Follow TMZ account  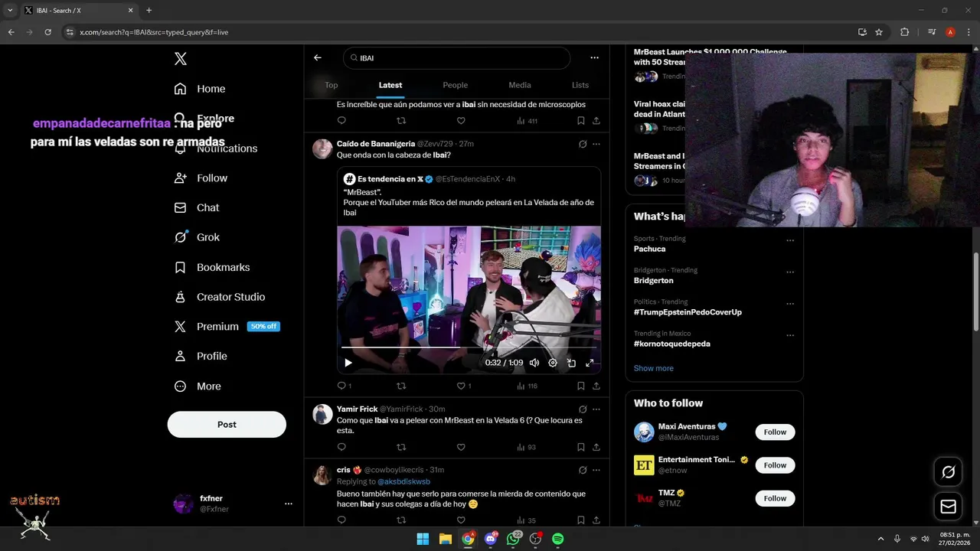775,498
